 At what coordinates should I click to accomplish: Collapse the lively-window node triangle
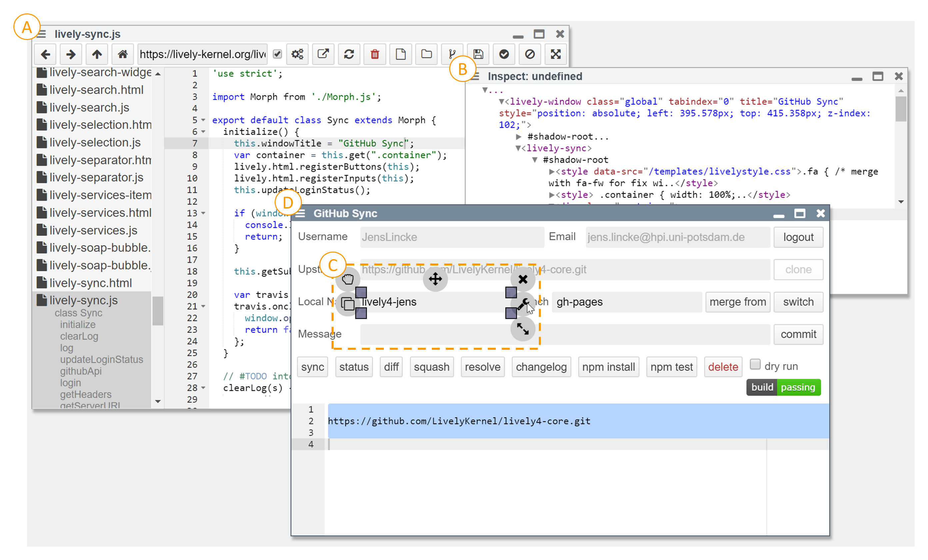(501, 102)
